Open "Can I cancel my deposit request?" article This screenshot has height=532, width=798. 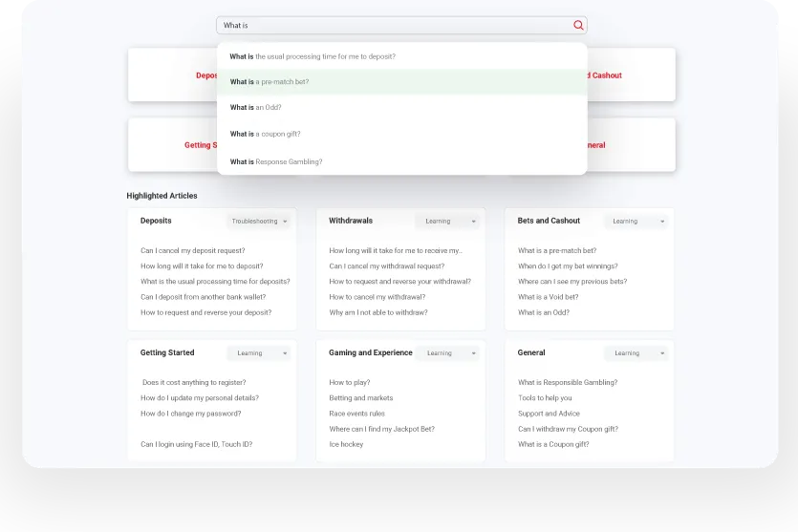click(x=192, y=251)
